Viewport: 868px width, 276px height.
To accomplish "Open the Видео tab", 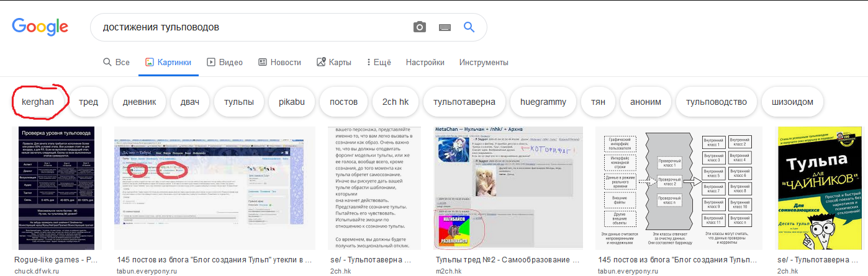I will (x=225, y=62).
